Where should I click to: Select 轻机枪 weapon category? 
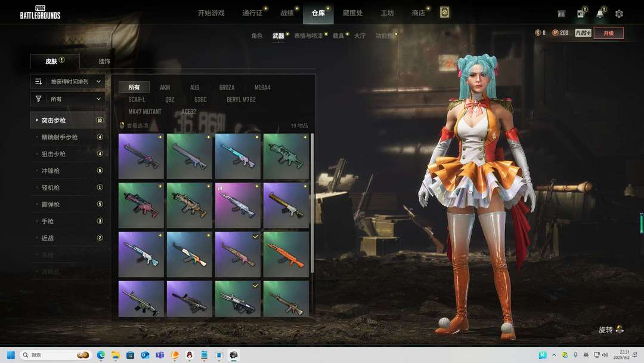[68, 187]
